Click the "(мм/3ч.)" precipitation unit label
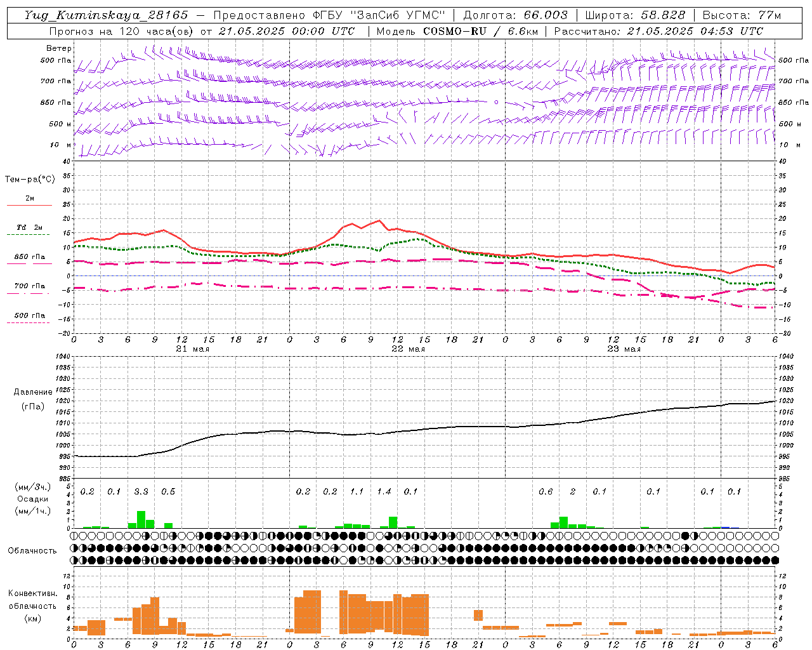 (x=33, y=487)
